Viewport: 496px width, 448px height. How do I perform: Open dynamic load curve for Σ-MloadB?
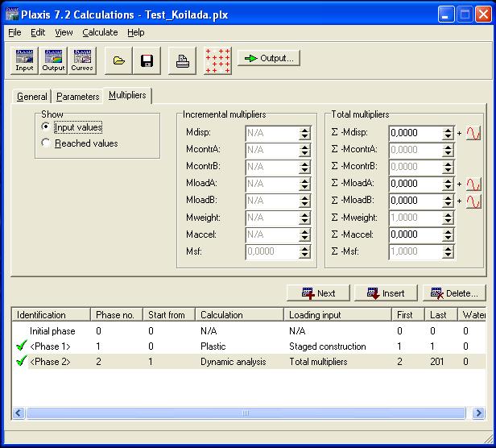pyautogui.click(x=473, y=201)
